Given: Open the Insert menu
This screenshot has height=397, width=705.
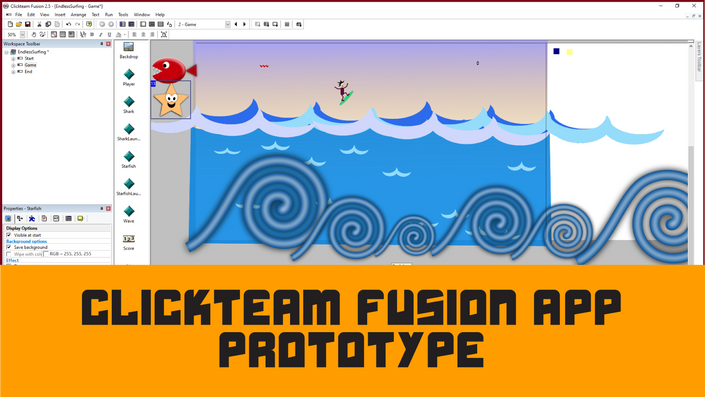Looking at the screenshot, I should (x=60, y=15).
